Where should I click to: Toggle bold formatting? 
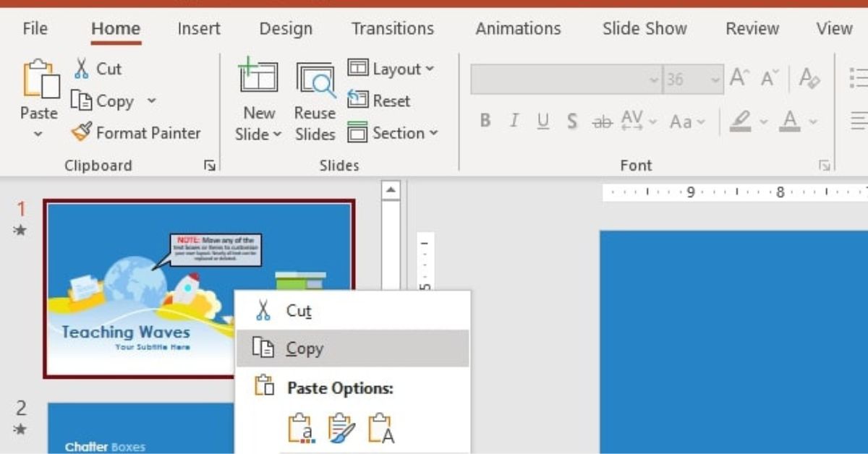click(485, 121)
